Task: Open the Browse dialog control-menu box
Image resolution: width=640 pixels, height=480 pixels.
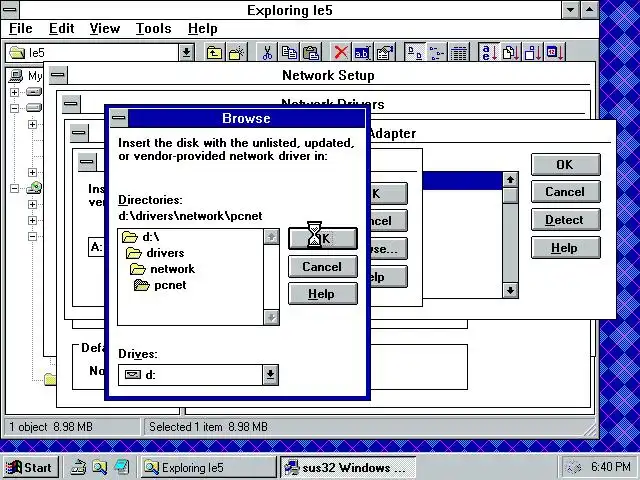Action: [119, 118]
